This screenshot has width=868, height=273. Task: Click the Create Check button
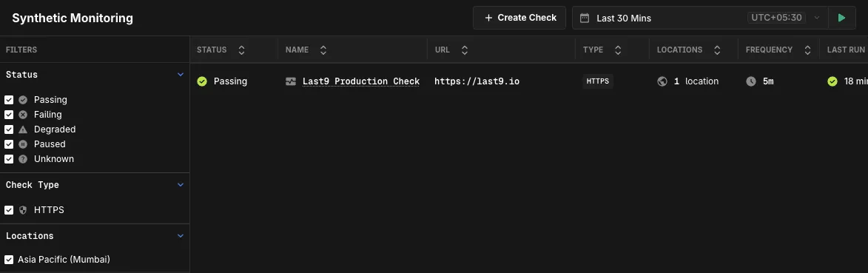(519, 18)
